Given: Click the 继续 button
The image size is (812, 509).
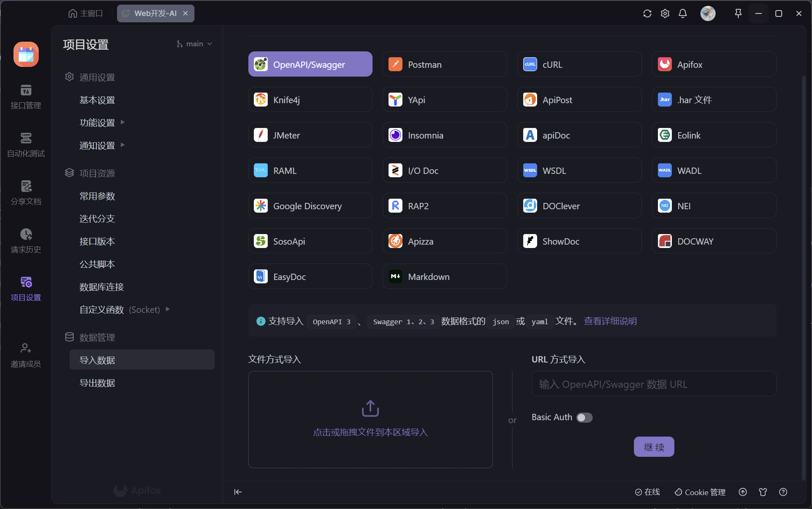Looking at the screenshot, I should point(654,447).
